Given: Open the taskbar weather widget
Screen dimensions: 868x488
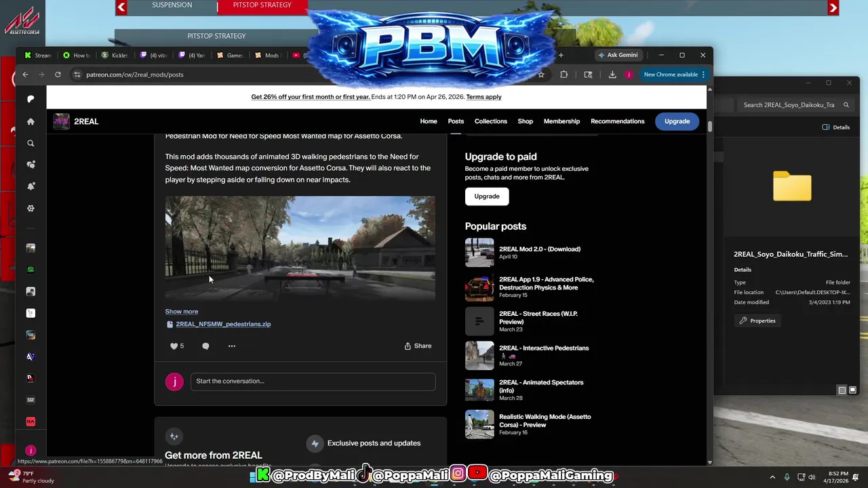Looking at the screenshot, I should point(31,477).
